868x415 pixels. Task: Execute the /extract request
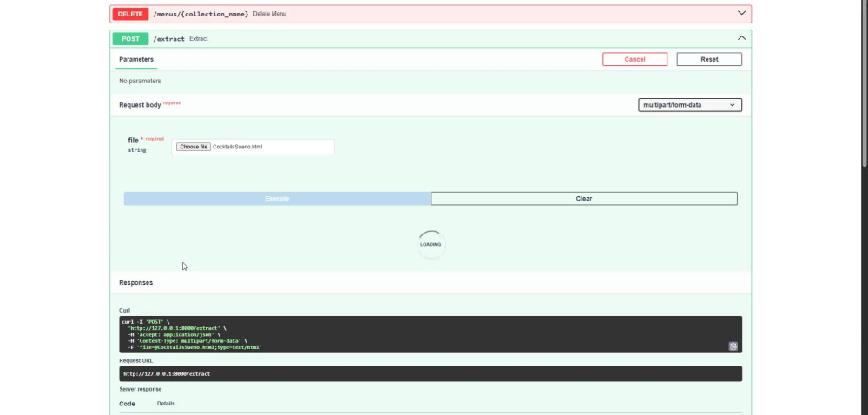[277, 198]
